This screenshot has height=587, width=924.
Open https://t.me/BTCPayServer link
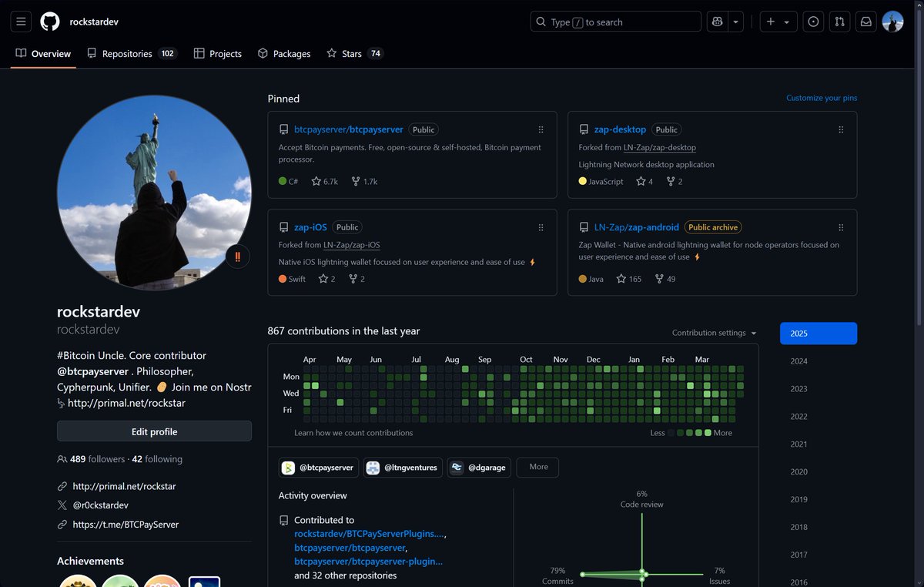tap(126, 525)
